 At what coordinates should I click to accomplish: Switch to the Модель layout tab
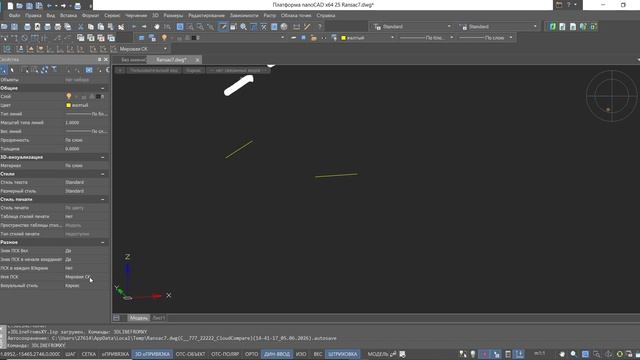139,318
